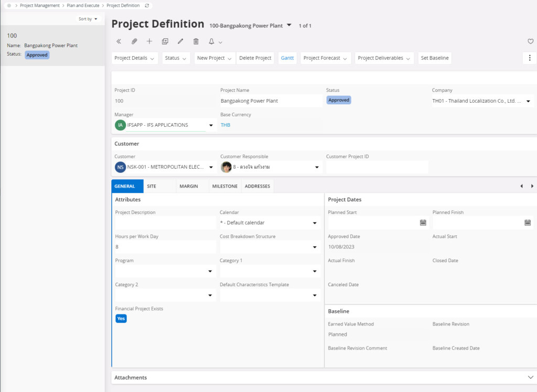Open the Sort by dropdown

(88, 19)
